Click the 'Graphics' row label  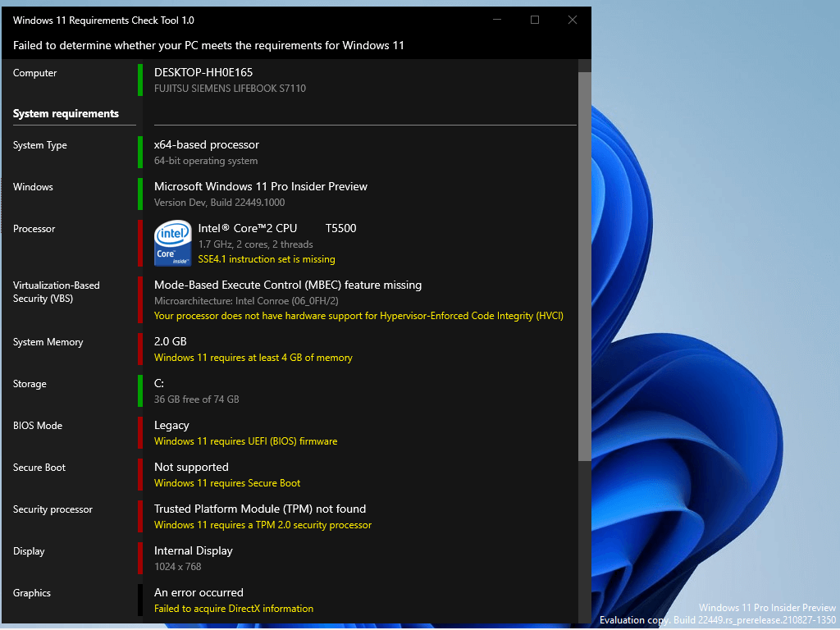32,593
